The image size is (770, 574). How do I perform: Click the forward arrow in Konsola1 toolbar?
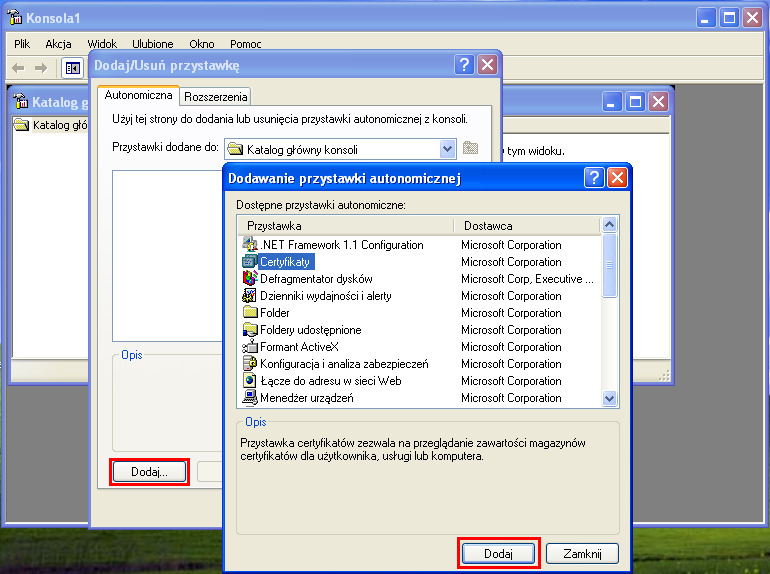[41, 68]
